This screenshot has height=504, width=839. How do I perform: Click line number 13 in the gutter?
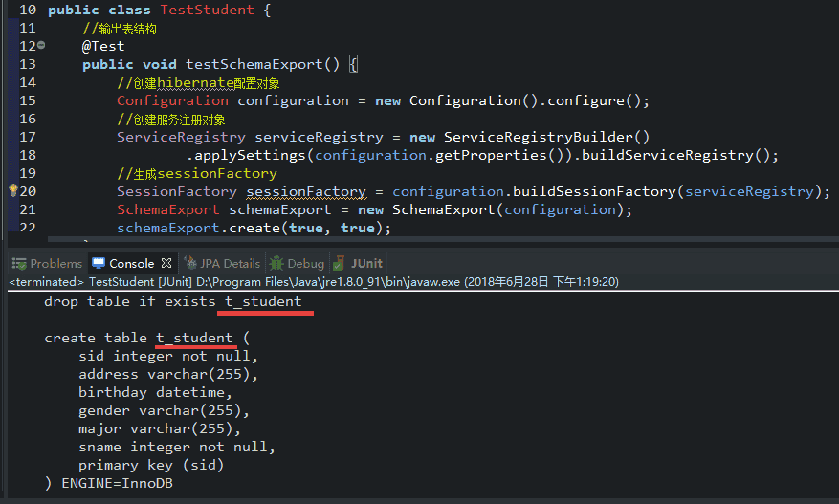pos(28,64)
